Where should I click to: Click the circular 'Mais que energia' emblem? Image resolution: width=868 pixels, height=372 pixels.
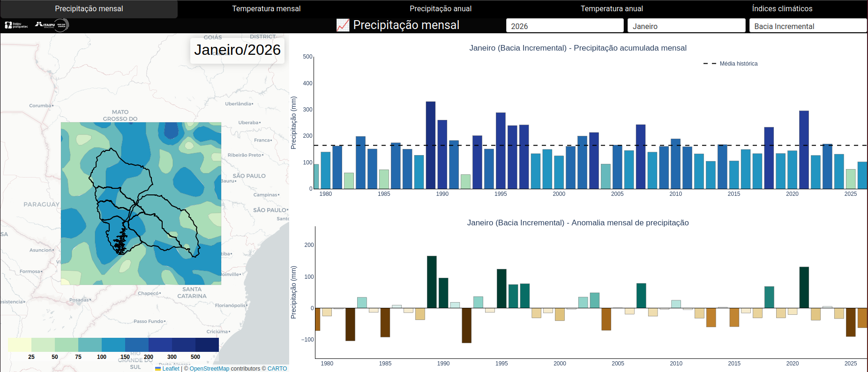coord(62,25)
